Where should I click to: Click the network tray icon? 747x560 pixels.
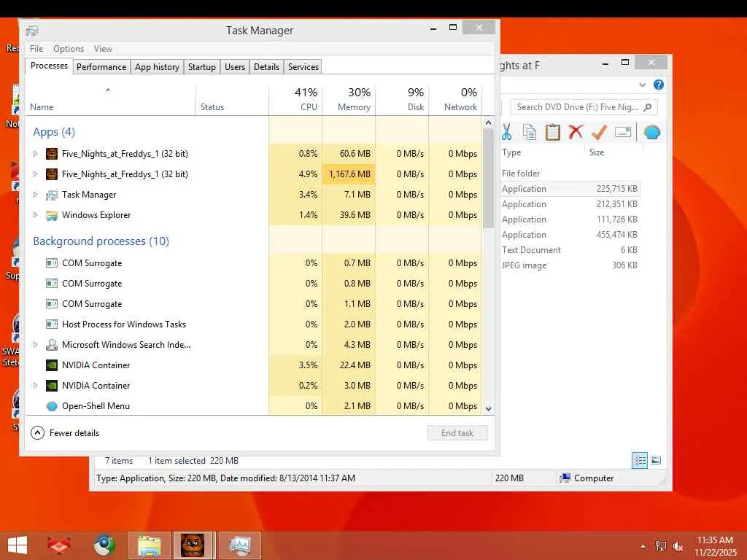661,546
